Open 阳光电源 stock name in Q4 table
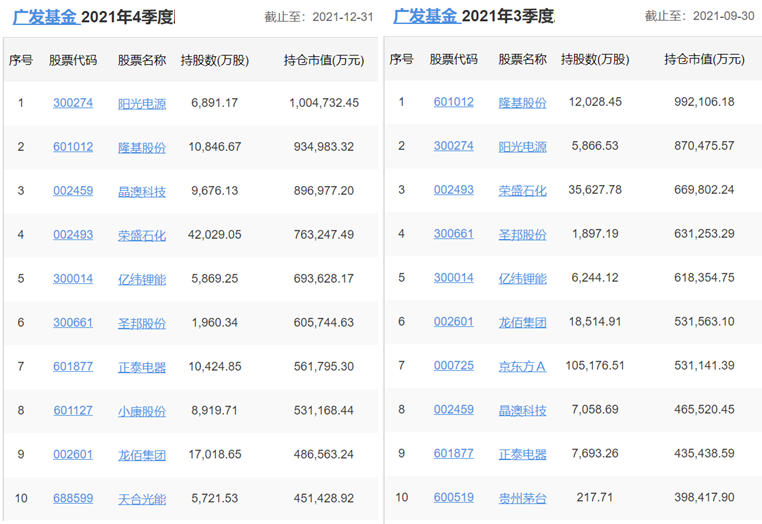The width and height of the screenshot is (762, 524). (x=142, y=104)
